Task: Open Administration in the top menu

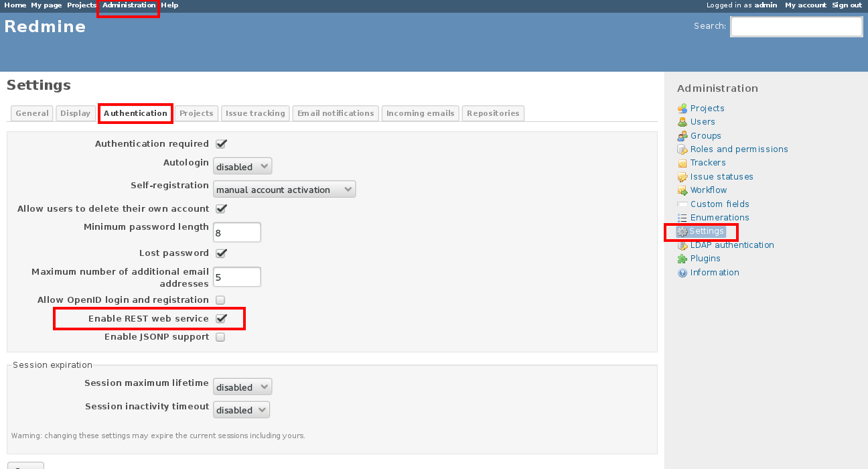Action: [x=129, y=5]
